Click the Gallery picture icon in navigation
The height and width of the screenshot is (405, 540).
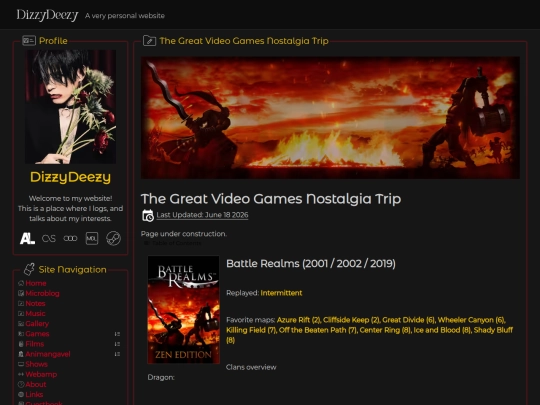click(21, 324)
